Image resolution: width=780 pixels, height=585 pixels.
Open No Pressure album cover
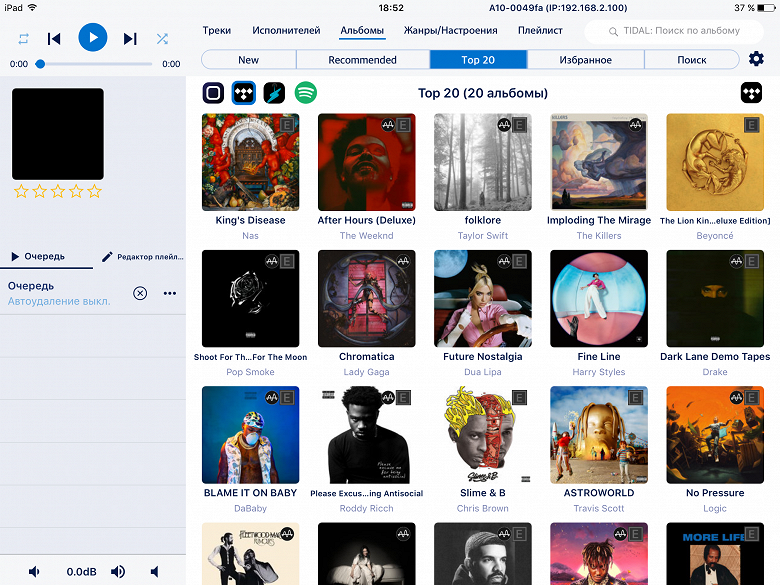(715, 435)
